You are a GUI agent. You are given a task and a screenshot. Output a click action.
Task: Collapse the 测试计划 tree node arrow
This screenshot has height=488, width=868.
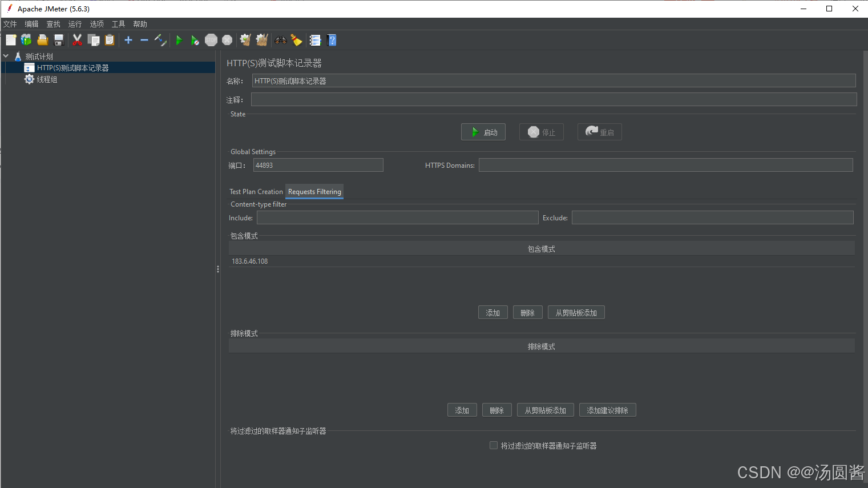tap(6, 56)
